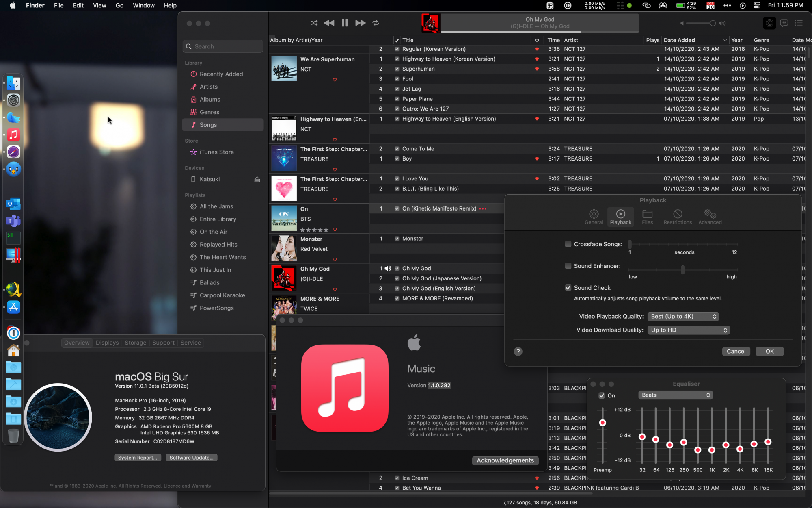Toggle repeat mode
This screenshot has height=508, width=812.
tap(376, 23)
